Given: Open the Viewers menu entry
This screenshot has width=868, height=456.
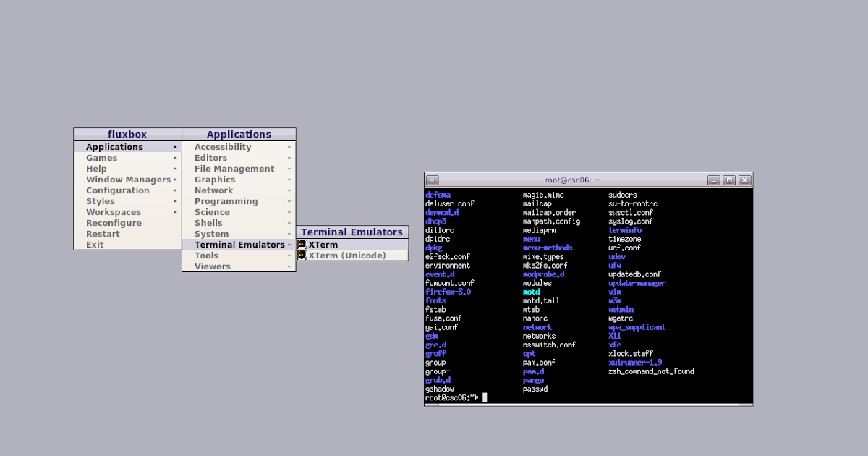Looking at the screenshot, I should pos(239,266).
